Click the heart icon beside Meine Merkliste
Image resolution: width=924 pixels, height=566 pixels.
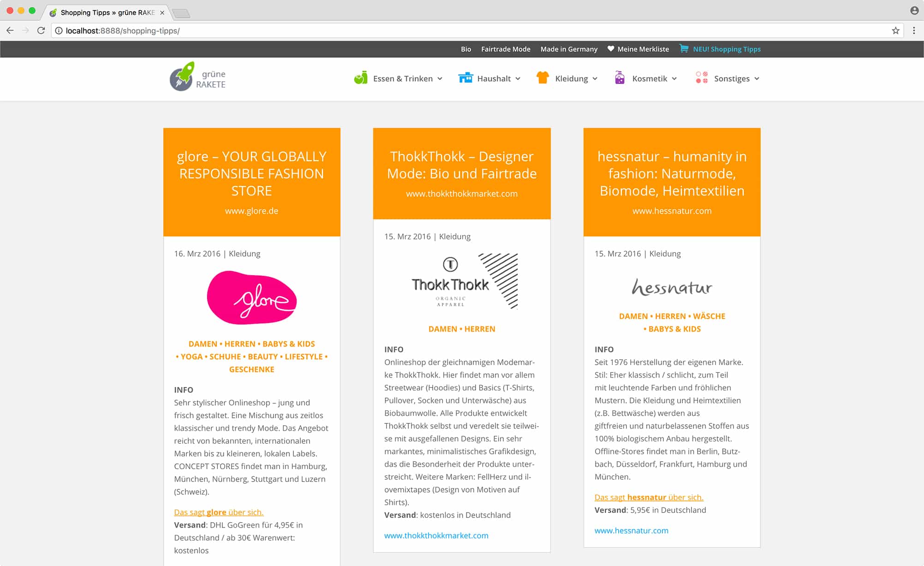coord(611,48)
